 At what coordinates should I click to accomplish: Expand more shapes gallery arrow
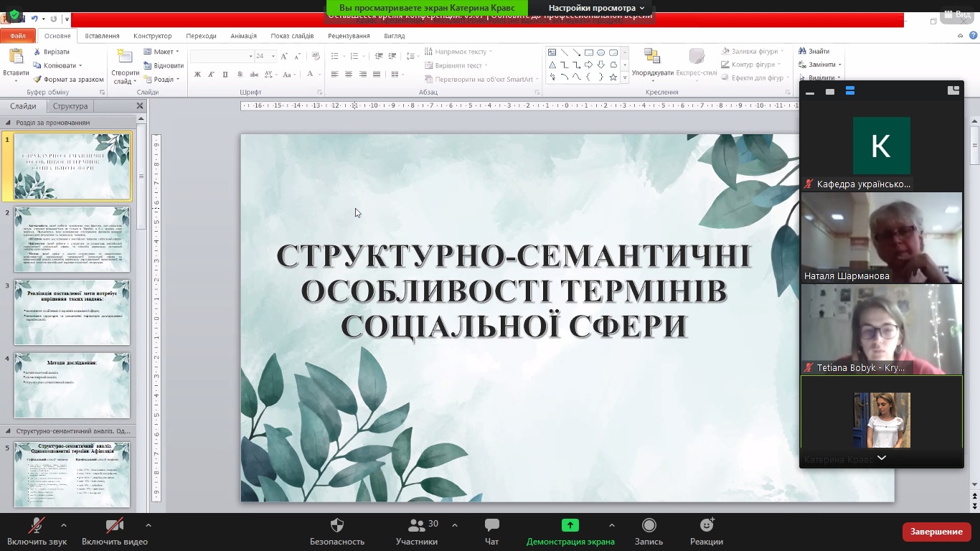pos(625,77)
